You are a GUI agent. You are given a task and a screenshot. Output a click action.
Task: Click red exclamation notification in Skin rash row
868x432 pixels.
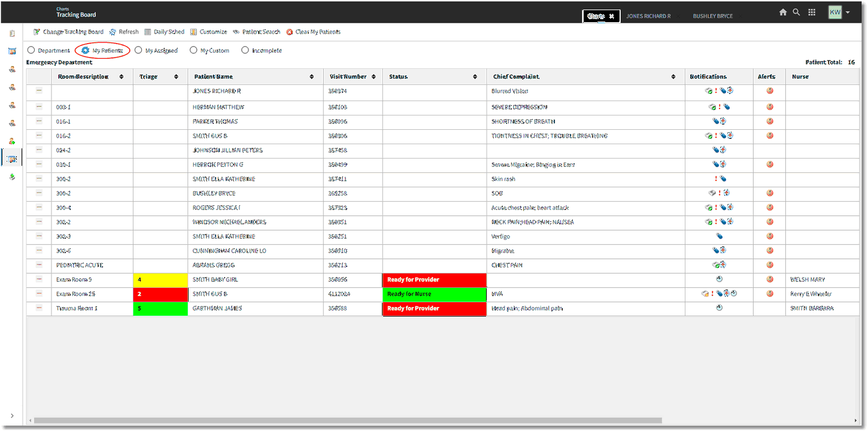pyautogui.click(x=715, y=179)
